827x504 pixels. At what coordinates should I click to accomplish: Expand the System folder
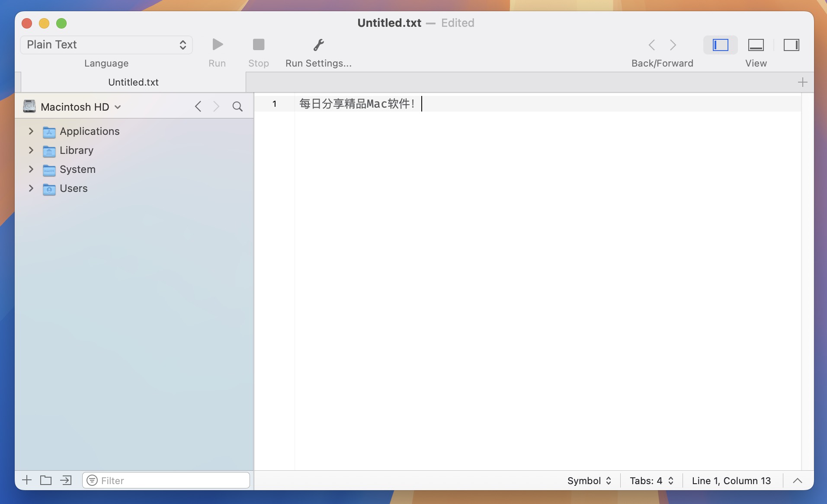point(31,169)
